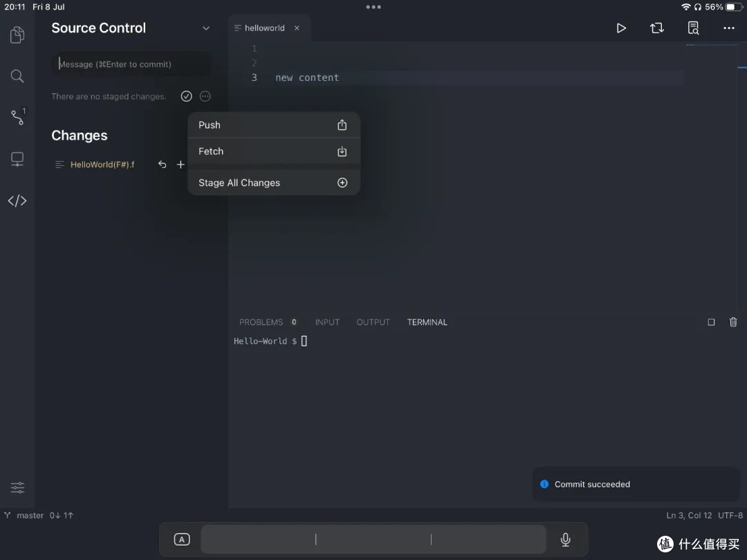747x560 pixels.
Task: Open HelloWorld(F#).f in the changes list
Action: (x=102, y=165)
